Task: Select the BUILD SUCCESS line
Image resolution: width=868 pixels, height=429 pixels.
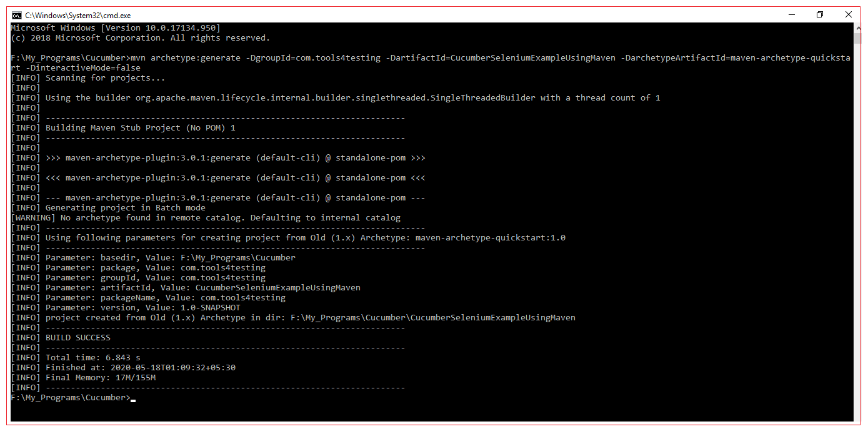Action: [61, 338]
